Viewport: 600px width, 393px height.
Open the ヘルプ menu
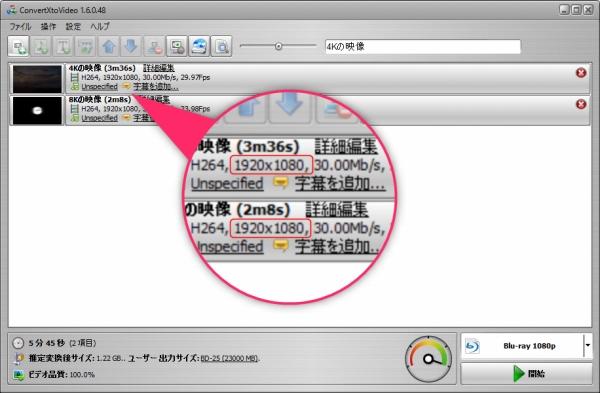pos(100,26)
